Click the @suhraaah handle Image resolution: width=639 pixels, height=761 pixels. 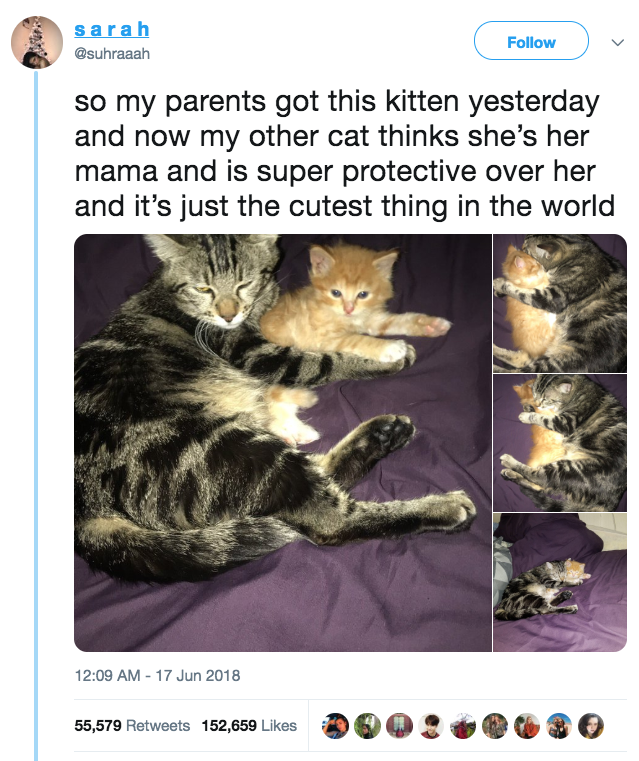click(x=112, y=53)
